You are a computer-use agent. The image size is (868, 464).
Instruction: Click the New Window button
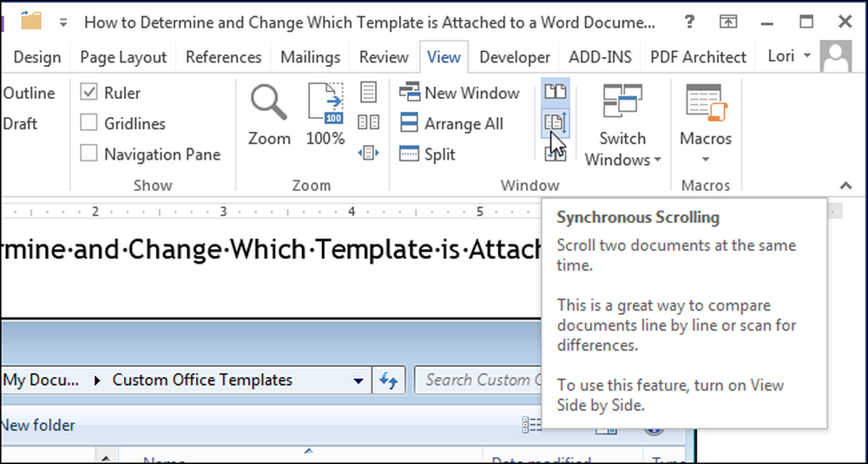click(x=459, y=93)
